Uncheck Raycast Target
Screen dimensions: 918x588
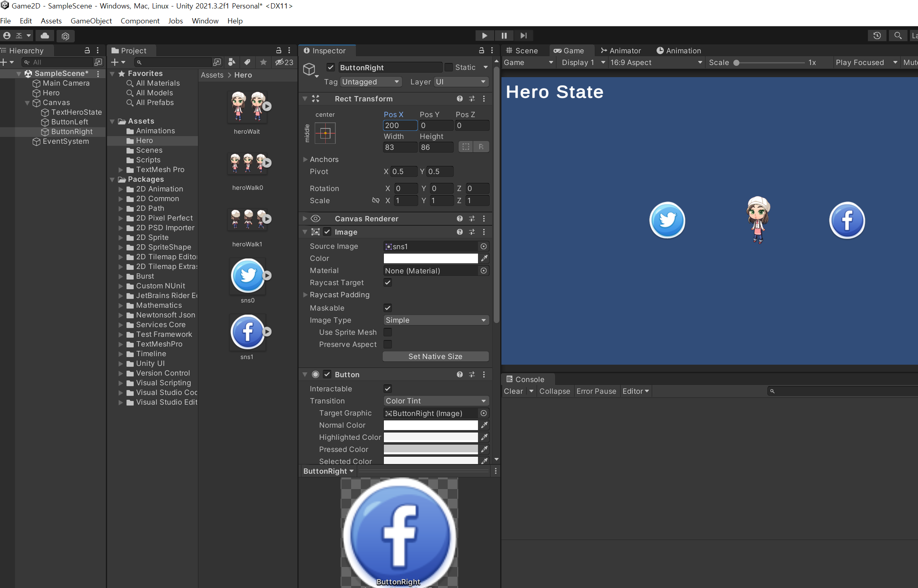(387, 283)
